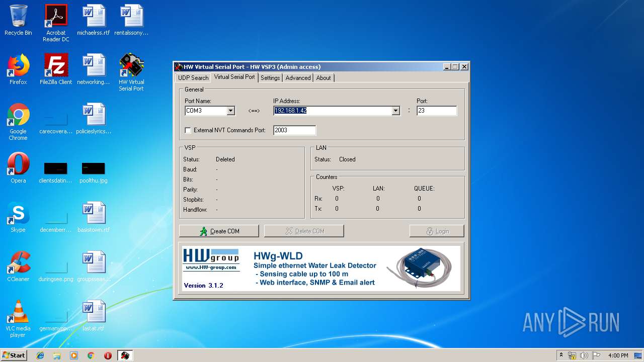Viewport: 644px width, 362px height.
Task: Click the Create COM button
Action: [219, 231]
